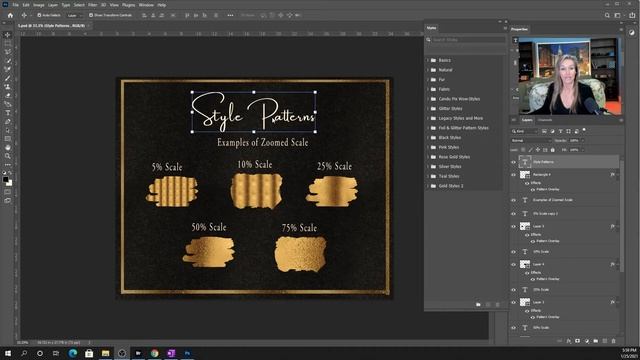This screenshot has height=360, width=640.
Task: Select the Rectangular Marquee tool
Action: point(7,43)
